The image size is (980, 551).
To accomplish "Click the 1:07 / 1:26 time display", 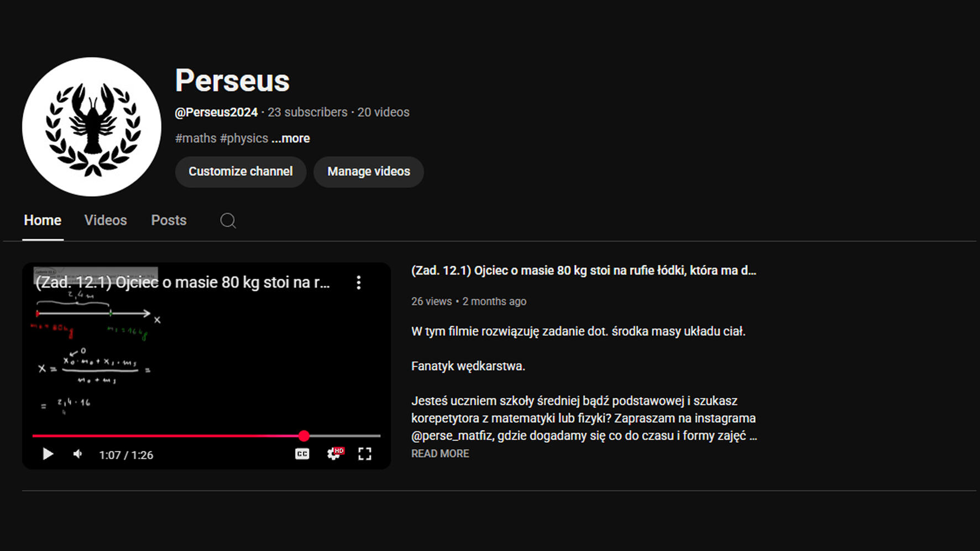I will pyautogui.click(x=126, y=455).
